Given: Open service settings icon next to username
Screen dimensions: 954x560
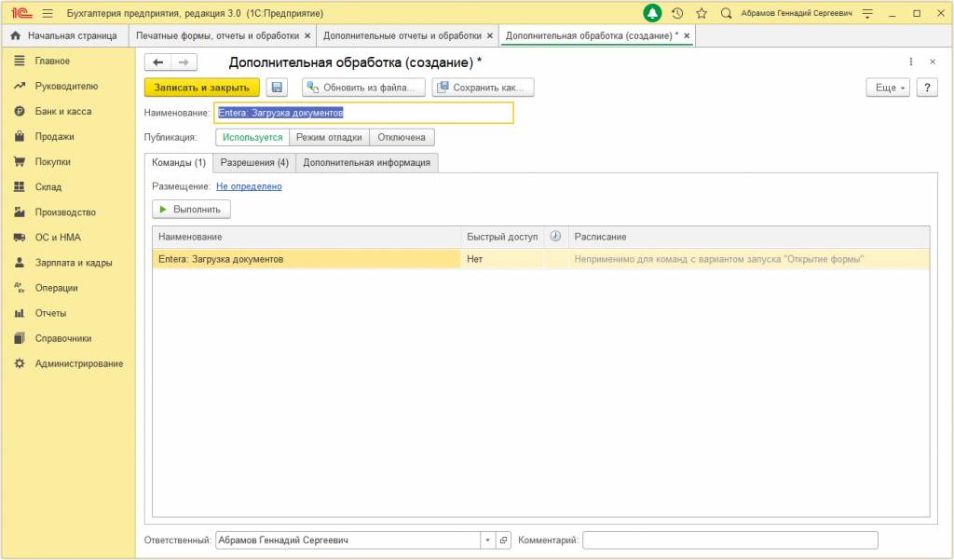Looking at the screenshot, I should (x=867, y=13).
